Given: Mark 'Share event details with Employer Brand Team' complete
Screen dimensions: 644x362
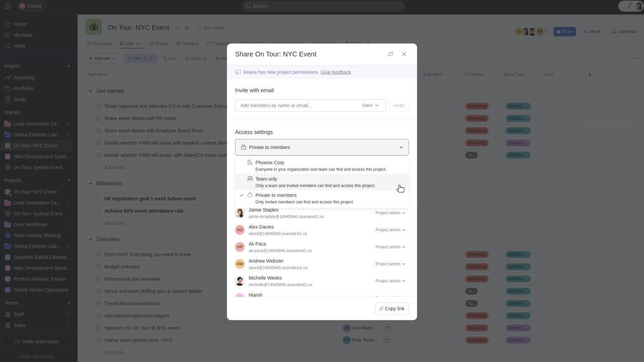Looking at the screenshot, I should coord(98,131).
